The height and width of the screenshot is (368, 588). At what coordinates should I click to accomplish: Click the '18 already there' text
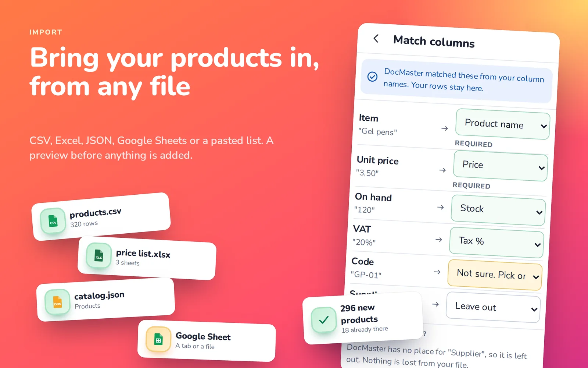pyautogui.click(x=365, y=329)
